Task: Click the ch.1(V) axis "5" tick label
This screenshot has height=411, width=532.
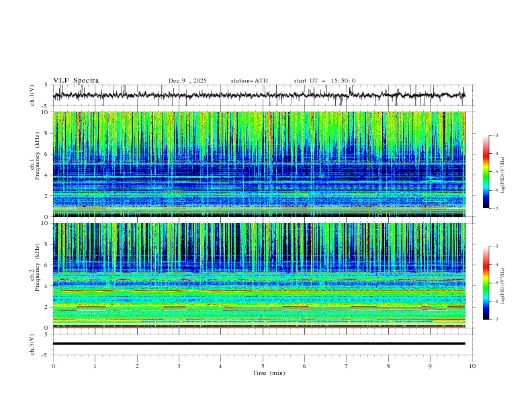Action: pyautogui.click(x=46, y=85)
